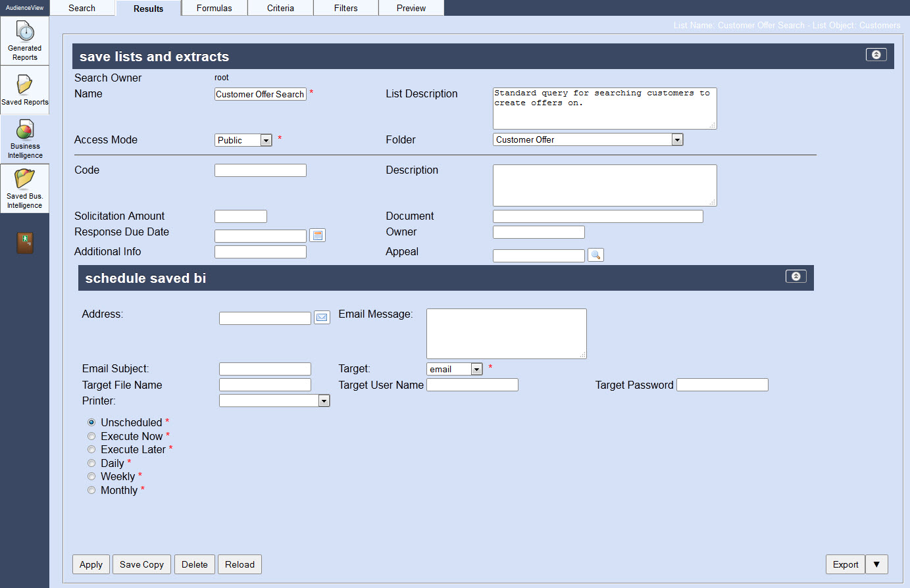Open the Target dropdown showing email

[x=455, y=369]
